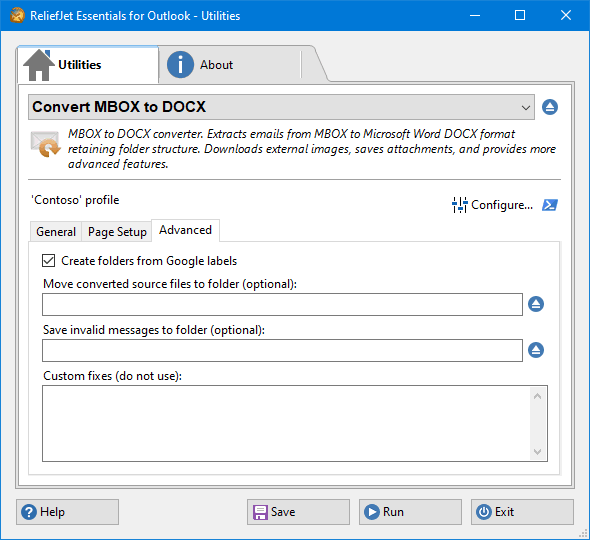Click the PowerShell command-line icon

click(x=550, y=205)
